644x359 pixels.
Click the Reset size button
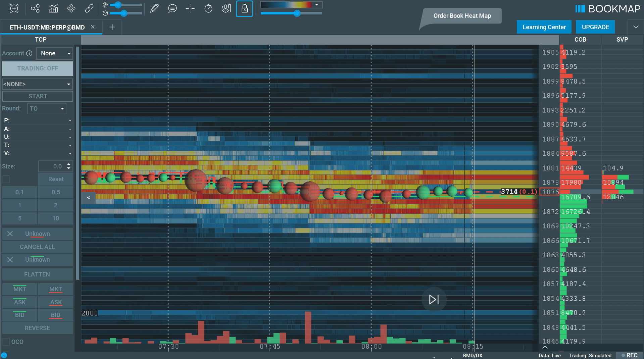click(55, 179)
